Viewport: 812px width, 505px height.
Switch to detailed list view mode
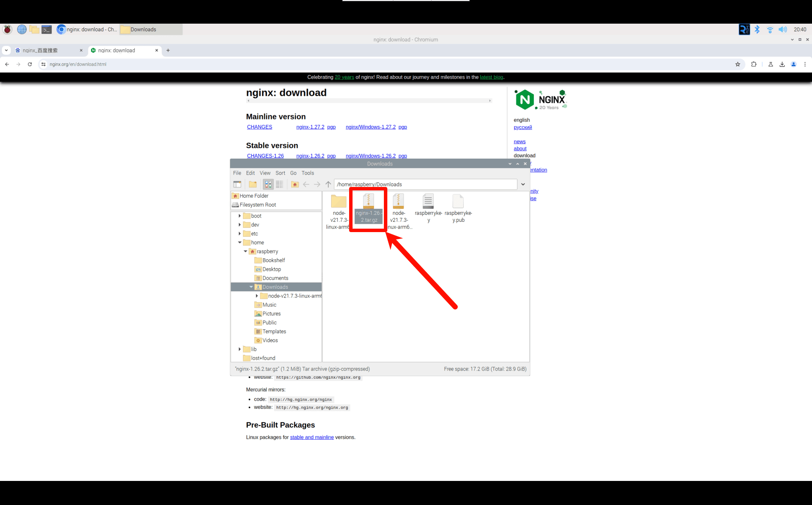[x=280, y=184]
